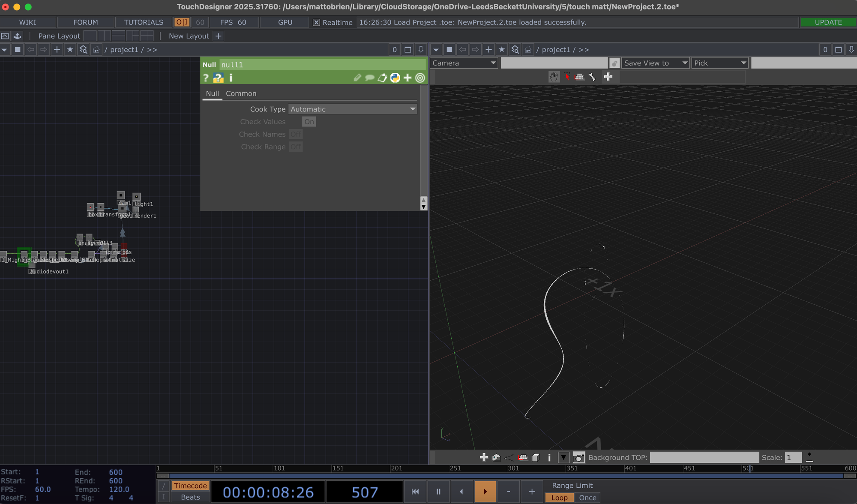Viewport: 857px width, 504px height.
Task: Click the hand navigate tool in viewer
Action: 554,77
